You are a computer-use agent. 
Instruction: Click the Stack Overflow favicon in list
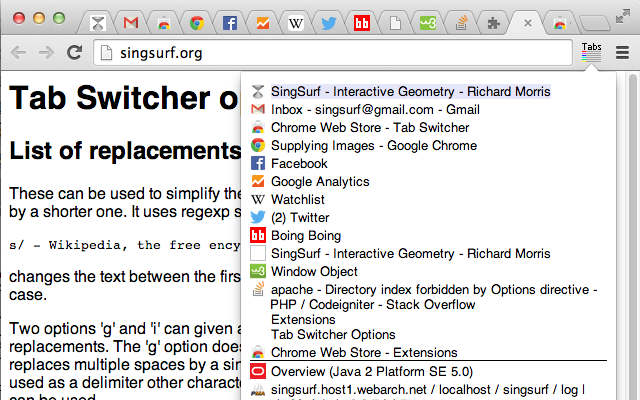coord(258,289)
